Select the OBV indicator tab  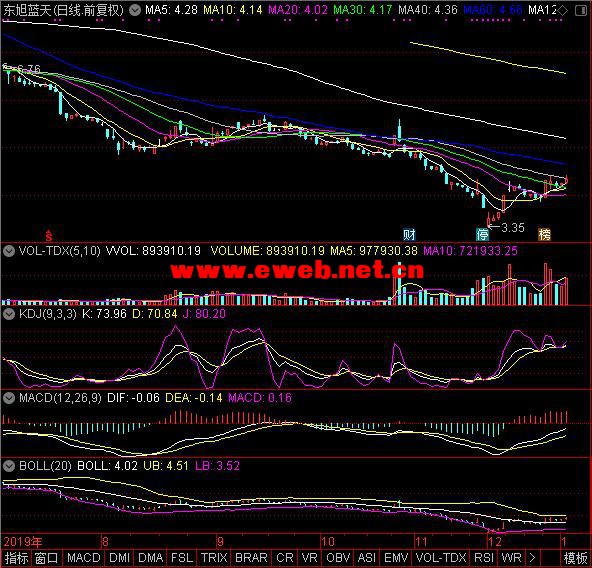tap(338, 558)
